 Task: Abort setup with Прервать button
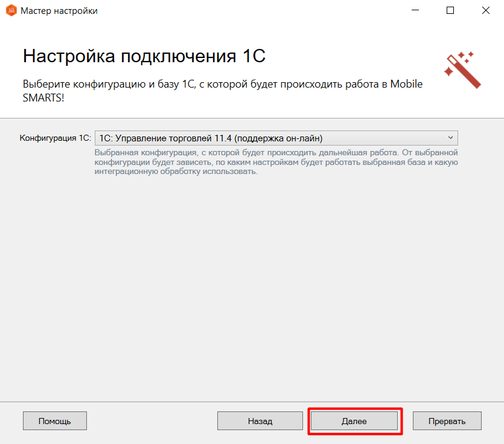tap(447, 421)
